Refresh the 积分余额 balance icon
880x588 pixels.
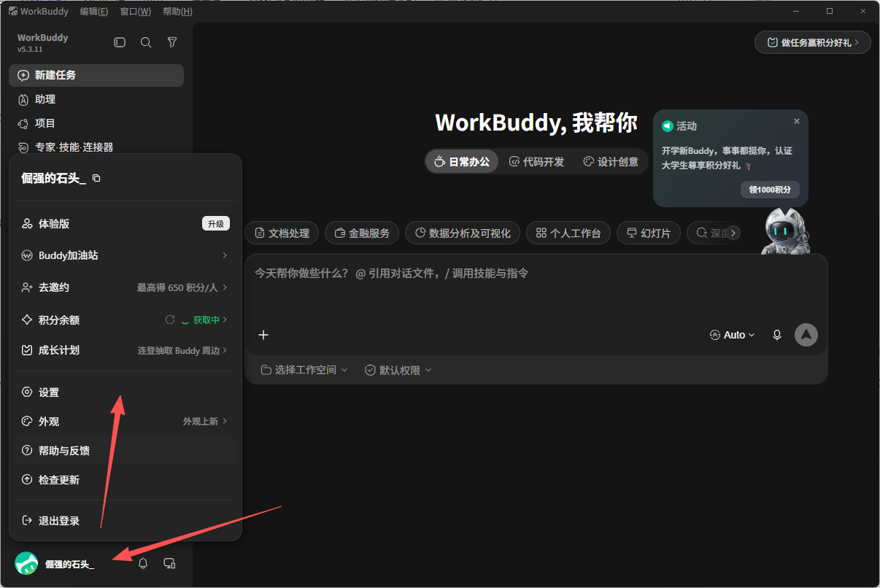[x=170, y=320]
